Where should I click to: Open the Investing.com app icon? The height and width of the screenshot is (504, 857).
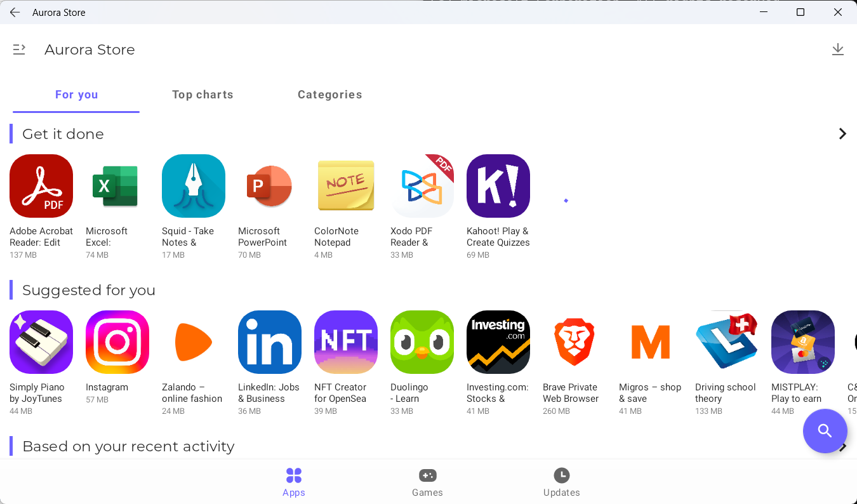(x=498, y=342)
